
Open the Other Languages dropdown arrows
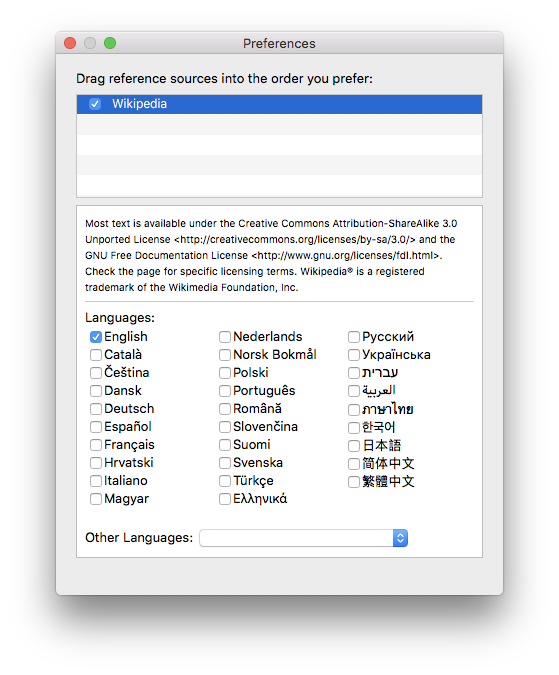click(400, 538)
